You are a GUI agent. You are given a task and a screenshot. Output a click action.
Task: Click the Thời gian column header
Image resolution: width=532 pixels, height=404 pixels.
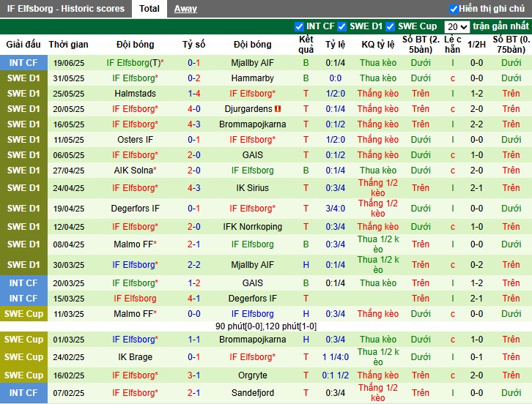[69, 45]
